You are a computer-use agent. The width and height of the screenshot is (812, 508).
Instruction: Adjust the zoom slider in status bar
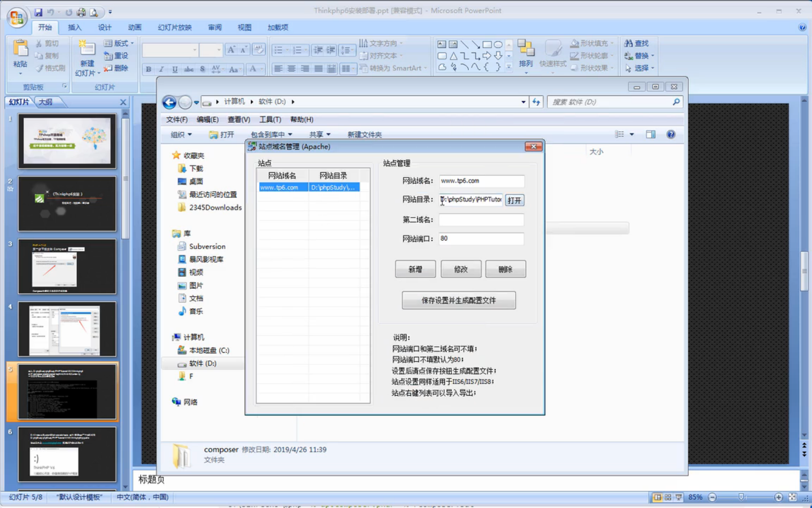click(x=740, y=497)
